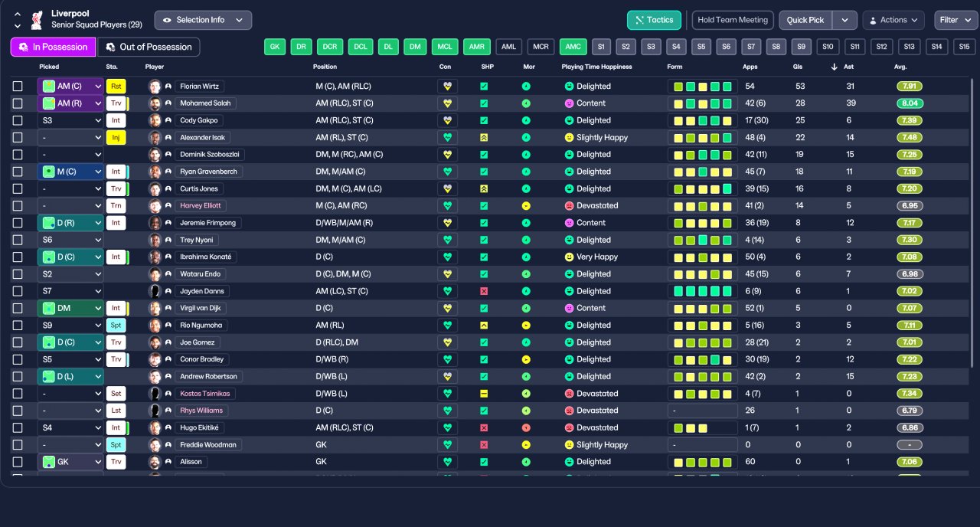Click Florian Wirtz's form squares bar

pos(702,86)
